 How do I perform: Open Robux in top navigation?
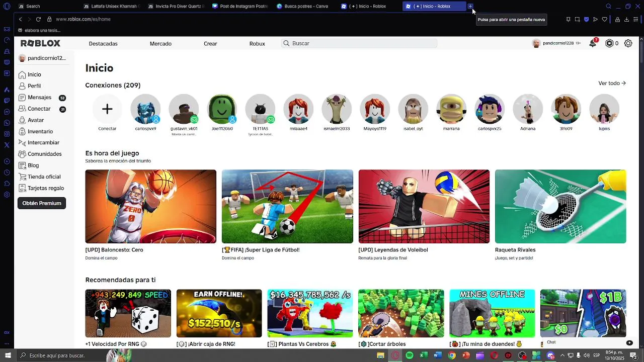[x=257, y=44]
